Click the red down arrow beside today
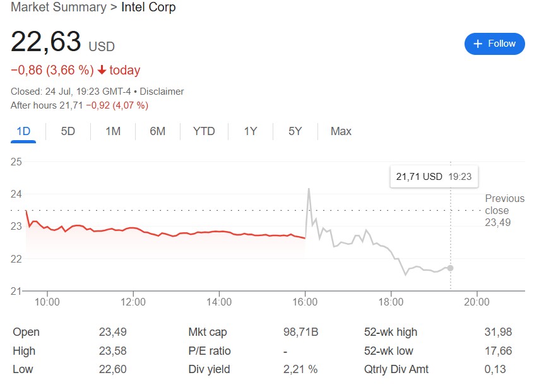Viewport: 539px width, 392px height. 102,70
